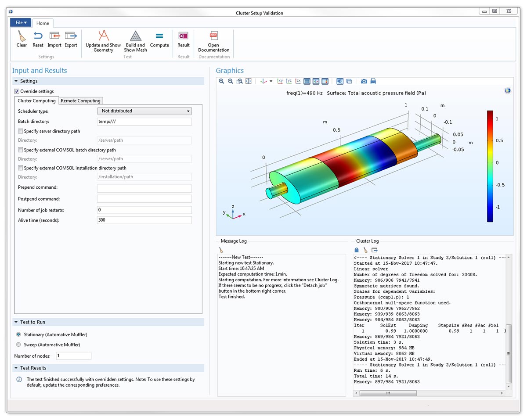Select the Home ribbon tab
527x420 pixels.
point(43,23)
